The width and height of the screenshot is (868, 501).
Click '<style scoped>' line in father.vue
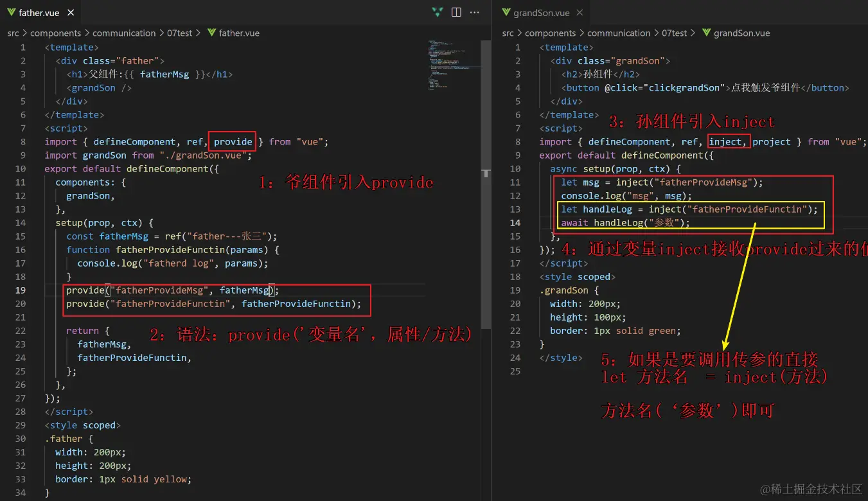tap(82, 425)
